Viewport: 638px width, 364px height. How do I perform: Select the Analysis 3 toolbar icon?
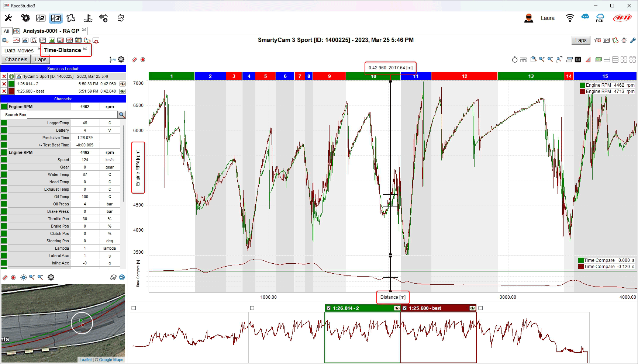[56, 18]
